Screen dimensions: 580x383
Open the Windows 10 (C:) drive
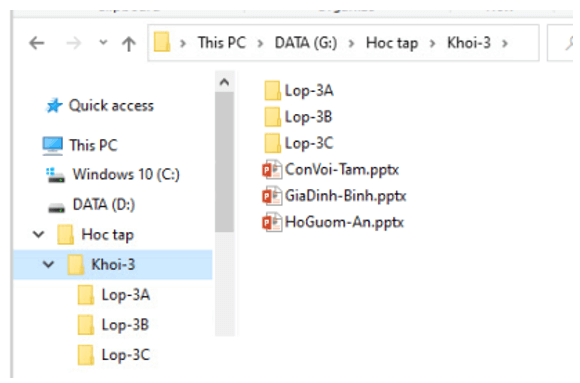(x=113, y=175)
